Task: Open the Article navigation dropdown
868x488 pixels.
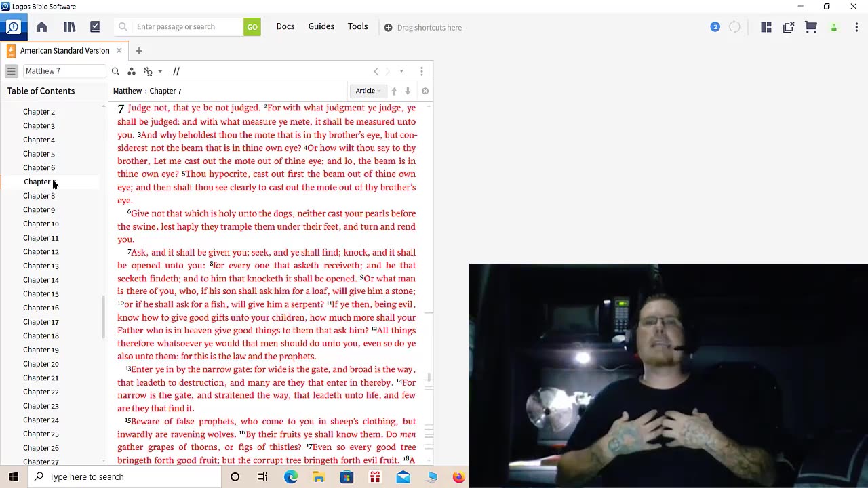Action: (x=368, y=91)
